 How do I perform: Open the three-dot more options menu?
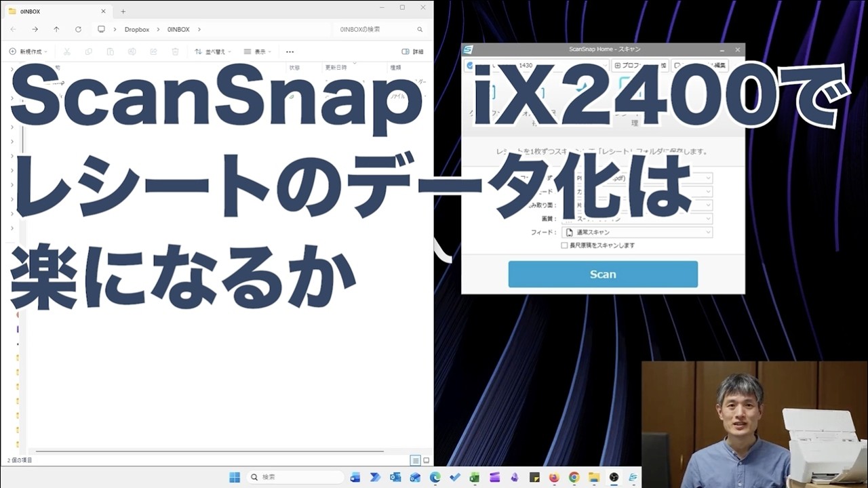[x=290, y=52]
